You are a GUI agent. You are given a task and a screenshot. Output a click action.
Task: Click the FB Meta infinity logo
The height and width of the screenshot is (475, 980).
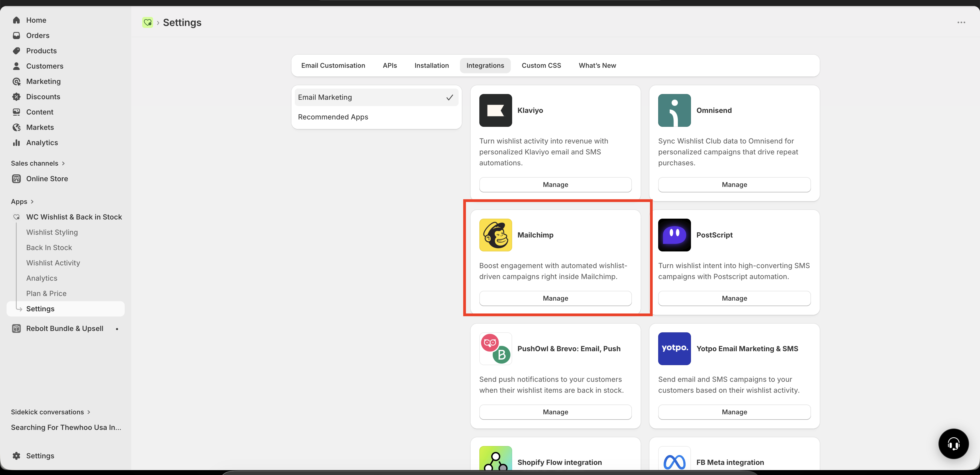click(x=675, y=459)
